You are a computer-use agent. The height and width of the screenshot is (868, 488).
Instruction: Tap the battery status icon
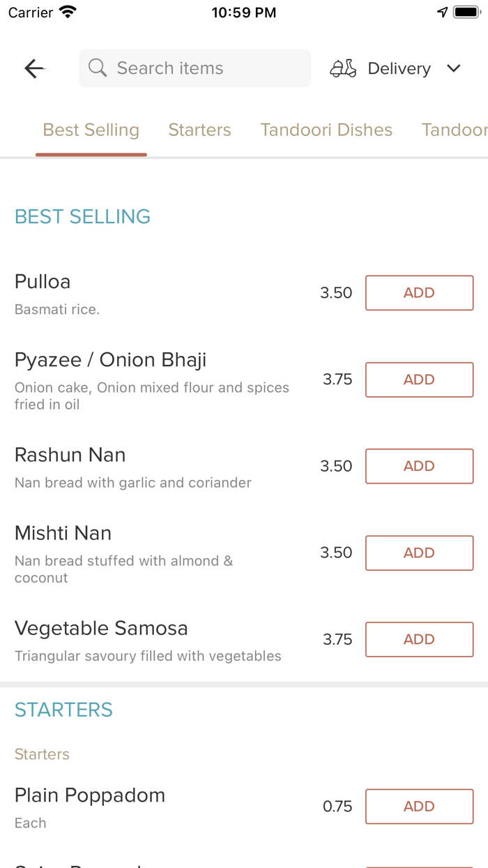click(466, 13)
